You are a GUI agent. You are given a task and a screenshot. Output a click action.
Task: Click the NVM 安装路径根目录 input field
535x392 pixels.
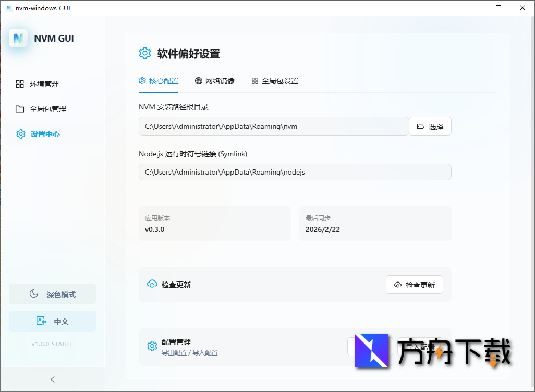tap(274, 126)
